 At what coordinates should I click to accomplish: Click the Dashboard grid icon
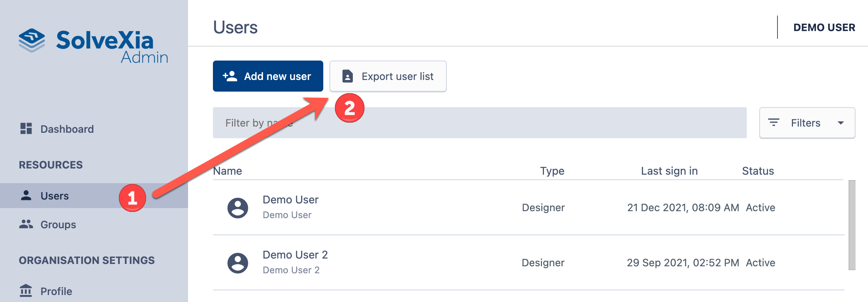26,128
